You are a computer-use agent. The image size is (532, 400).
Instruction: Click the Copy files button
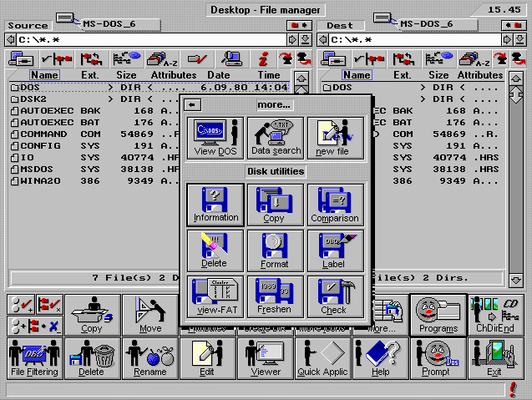tap(92, 315)
